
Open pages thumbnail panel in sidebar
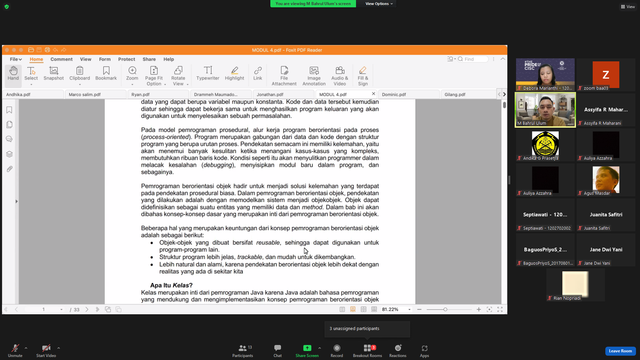click(x=9, y=124)
